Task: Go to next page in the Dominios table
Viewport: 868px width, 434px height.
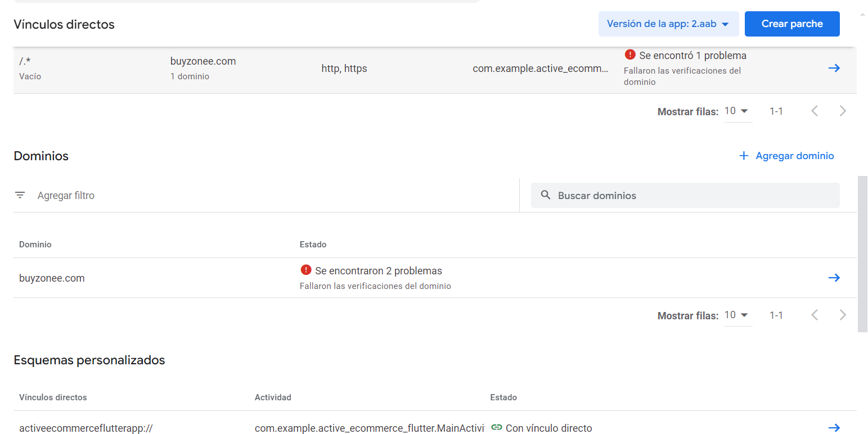Action: click(842, 315)
